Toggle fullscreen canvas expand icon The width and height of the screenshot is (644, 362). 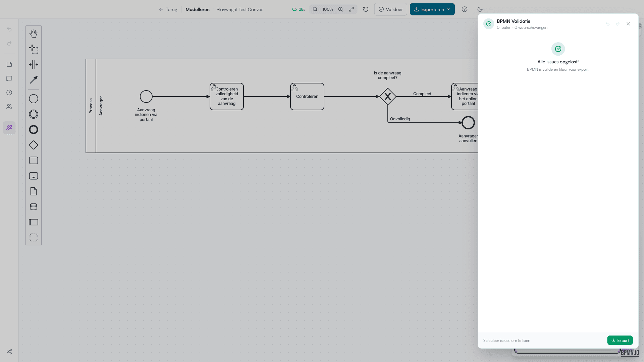351,9
